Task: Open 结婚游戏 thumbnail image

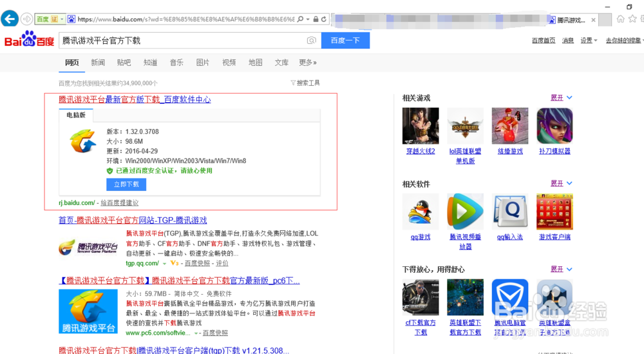Action: click(x=509, y=126)
